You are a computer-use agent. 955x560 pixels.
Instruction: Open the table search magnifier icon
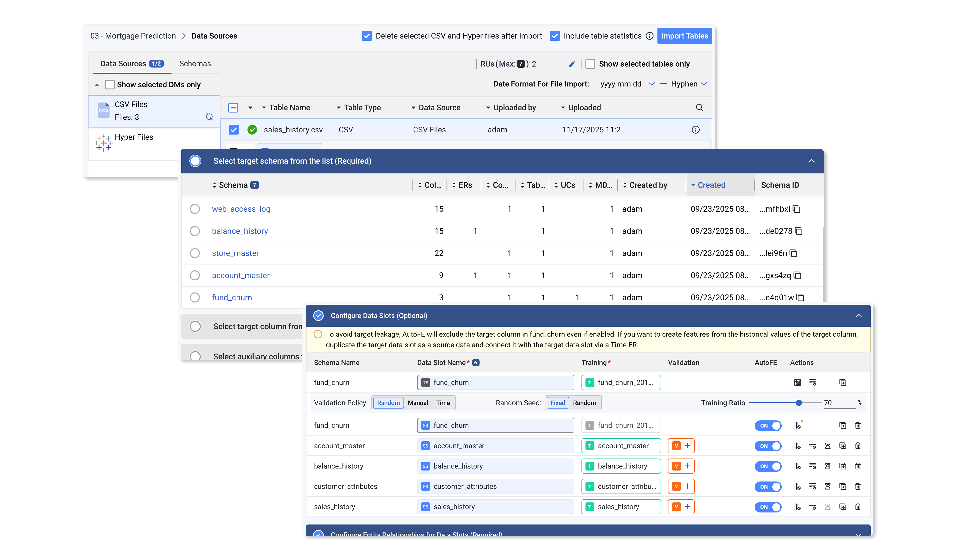tap(699, 108)
